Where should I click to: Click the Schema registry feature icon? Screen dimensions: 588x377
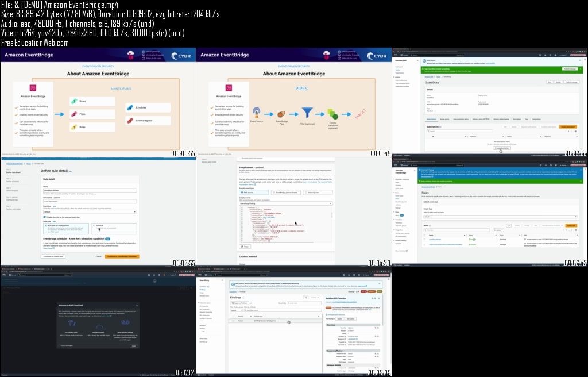pyautogui.click(x=130, y=121)
